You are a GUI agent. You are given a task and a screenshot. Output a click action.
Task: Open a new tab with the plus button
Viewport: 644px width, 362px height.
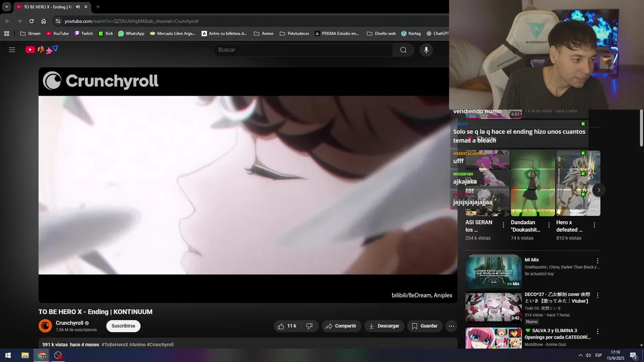(x=98, y=7)
